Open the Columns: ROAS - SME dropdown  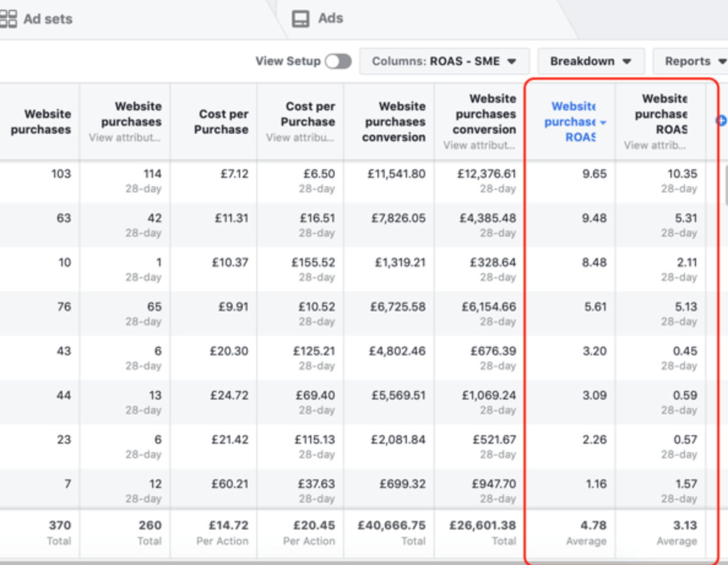point(444,61)
